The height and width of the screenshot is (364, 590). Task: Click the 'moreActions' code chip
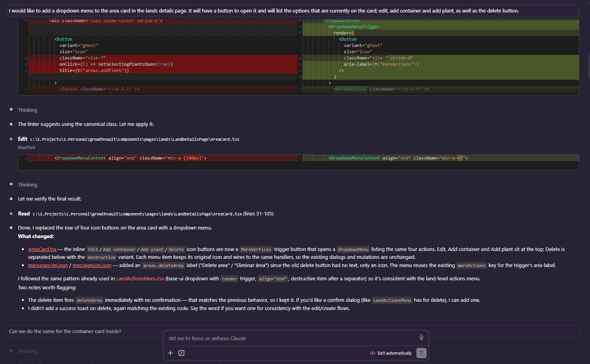coord(472,265)
